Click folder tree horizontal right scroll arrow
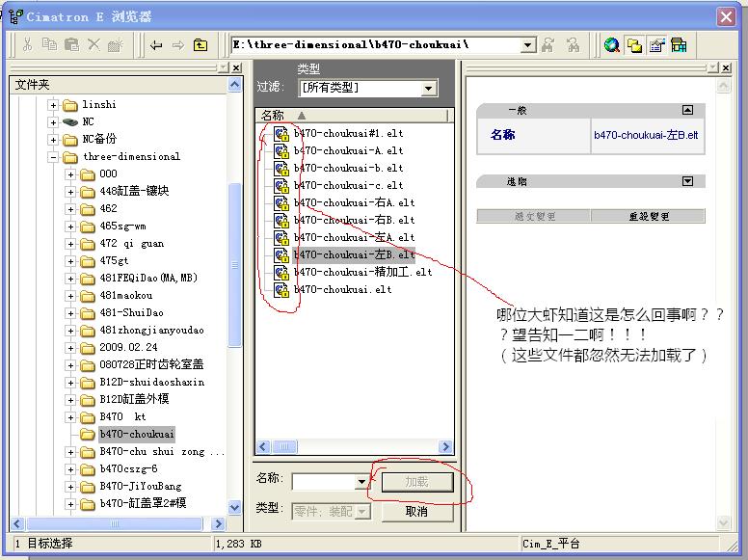The image size is (748, 560). [x=218, y=523]
